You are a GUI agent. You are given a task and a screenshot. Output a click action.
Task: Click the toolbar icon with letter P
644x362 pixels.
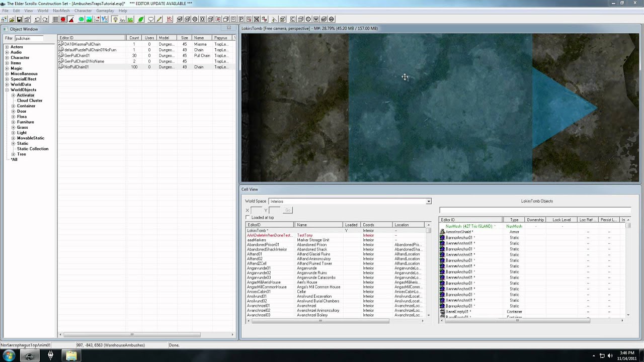pyautogui.click(x=241, y=19)
